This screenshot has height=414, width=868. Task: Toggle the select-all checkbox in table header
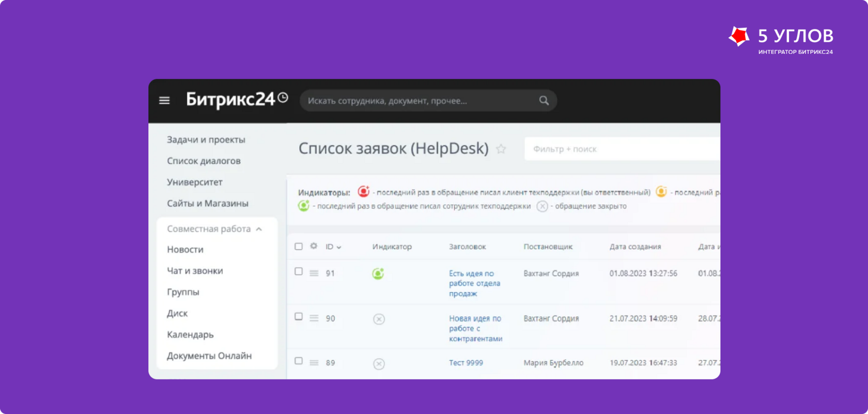click(x=299, y=246)
